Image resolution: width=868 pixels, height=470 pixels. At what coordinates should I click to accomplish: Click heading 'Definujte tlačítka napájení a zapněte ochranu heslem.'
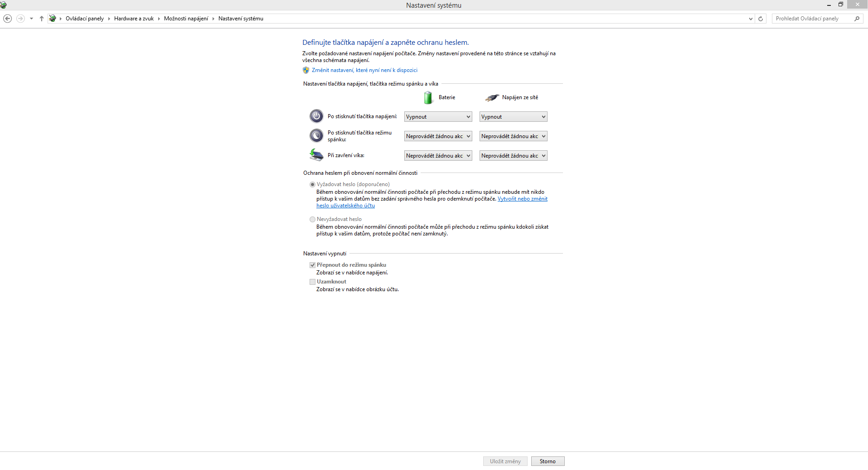tap(386, 43)
